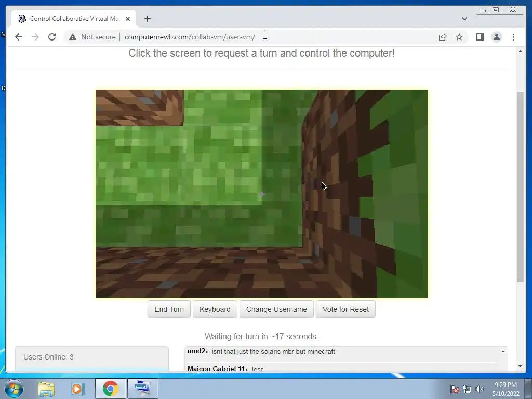This screenshot has height=399, width=532.
Task: Click the Maicon Gabriel 11 chat username
Action: (216, 368)
